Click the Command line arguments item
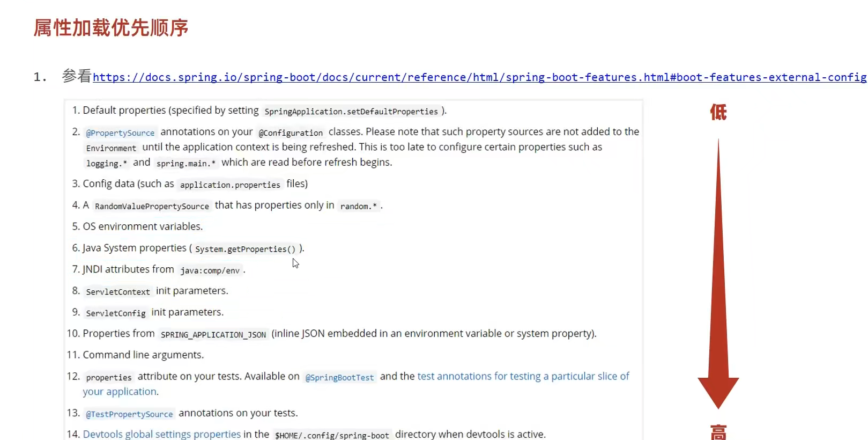The width and height of the screenshot is (868, 440). click(x=143, y=355)
